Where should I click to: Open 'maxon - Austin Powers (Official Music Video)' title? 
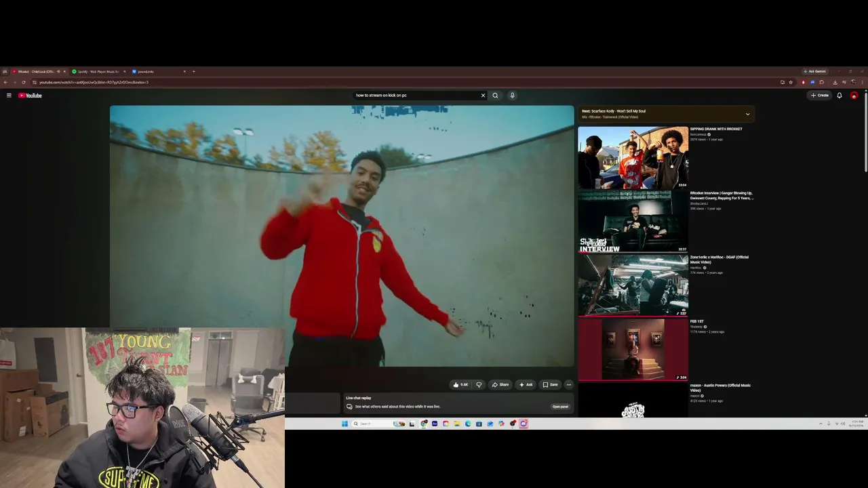pos(720,388)
